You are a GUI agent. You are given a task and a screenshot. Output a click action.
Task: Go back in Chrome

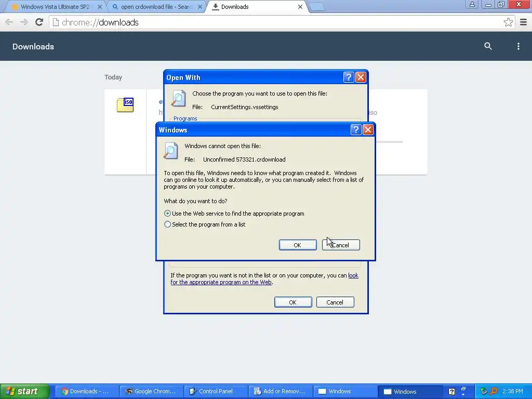coord(9,22)
